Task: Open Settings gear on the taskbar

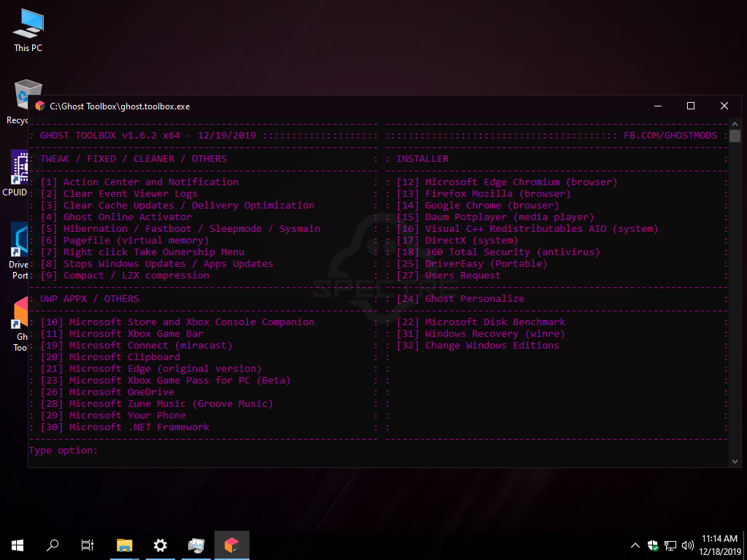Action: pos(160,545)
